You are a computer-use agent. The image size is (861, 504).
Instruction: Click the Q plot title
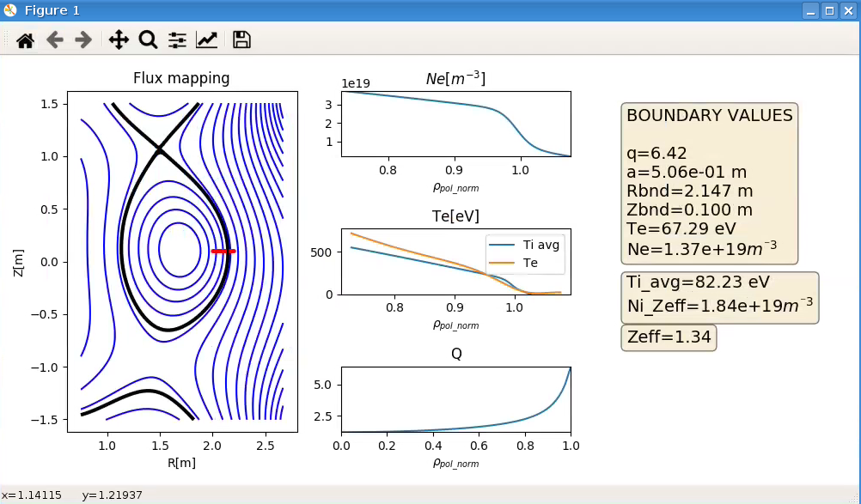pyautogui.click(x=456, y=354)
